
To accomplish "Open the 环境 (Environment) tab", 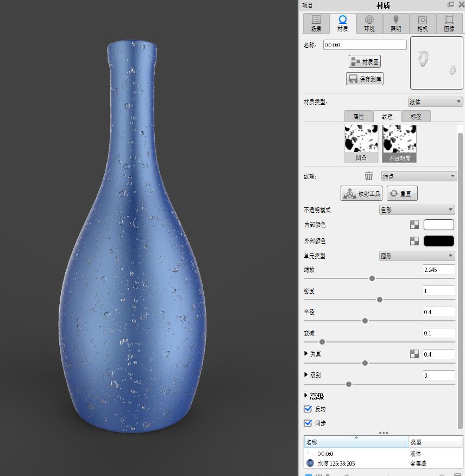I will tap(369, 23).
